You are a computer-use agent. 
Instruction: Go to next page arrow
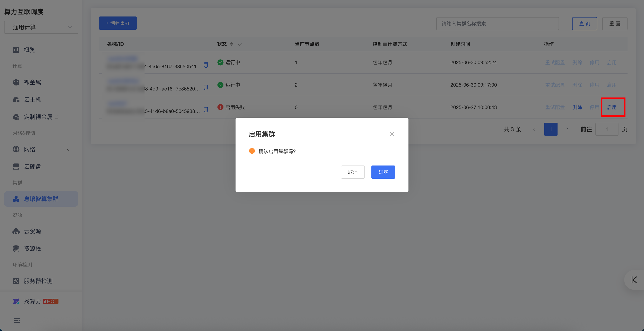point(567,129)
